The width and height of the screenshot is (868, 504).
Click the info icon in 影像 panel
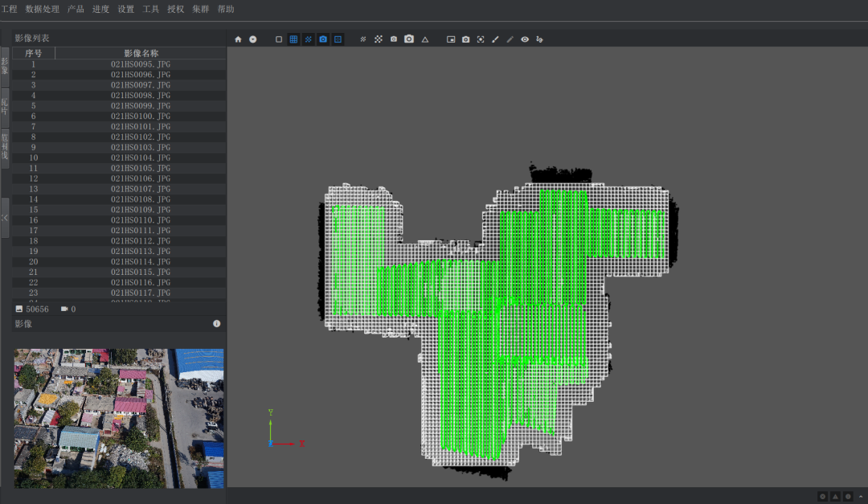(x=216, y=323)
